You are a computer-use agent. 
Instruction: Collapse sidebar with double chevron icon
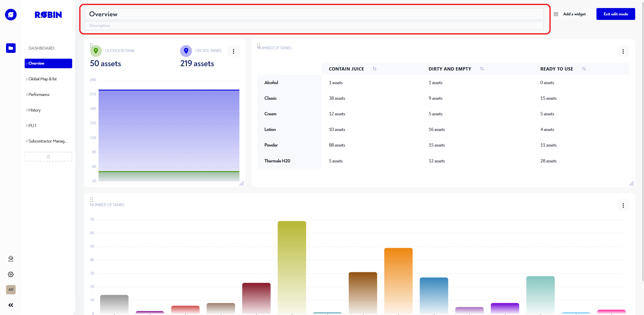[x=11, y=305]
